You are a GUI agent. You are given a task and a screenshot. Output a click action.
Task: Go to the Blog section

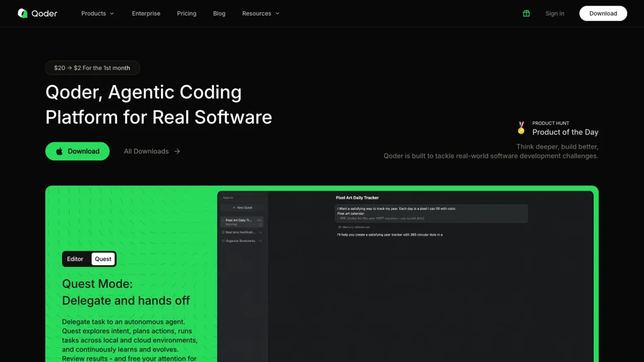[x=219, y=13]
